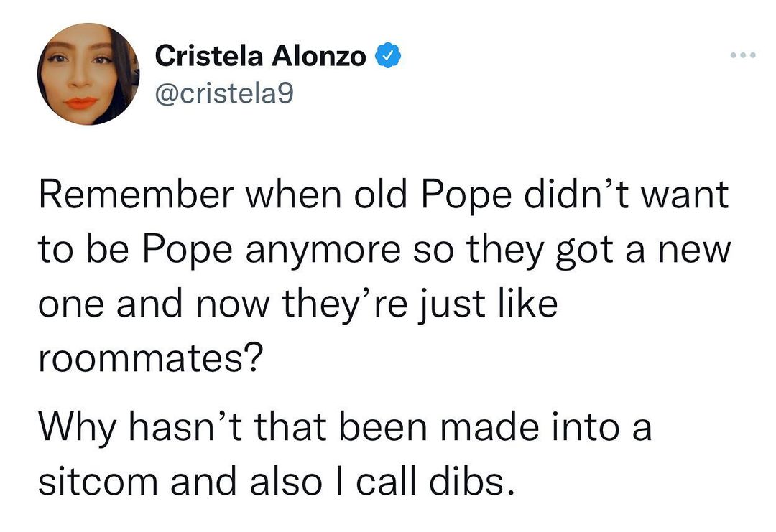Click the word "dibs." ending the tweet

(478, 481)
